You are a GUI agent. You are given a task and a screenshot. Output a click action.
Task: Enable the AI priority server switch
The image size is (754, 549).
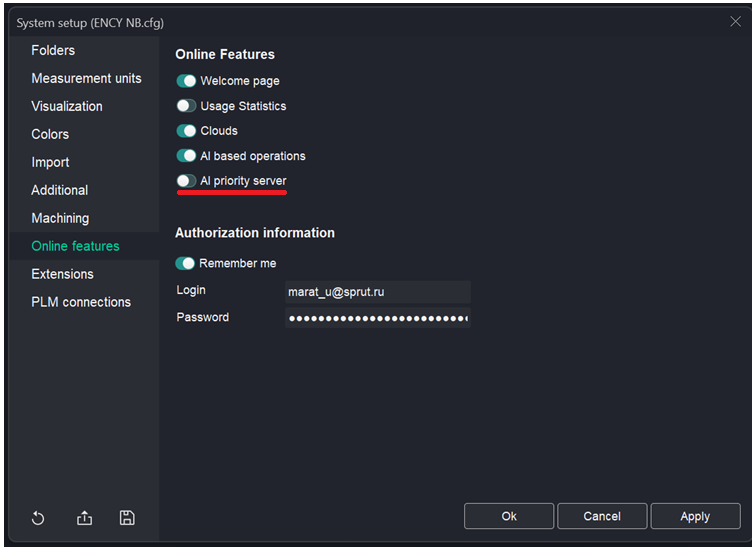[186, 181]
